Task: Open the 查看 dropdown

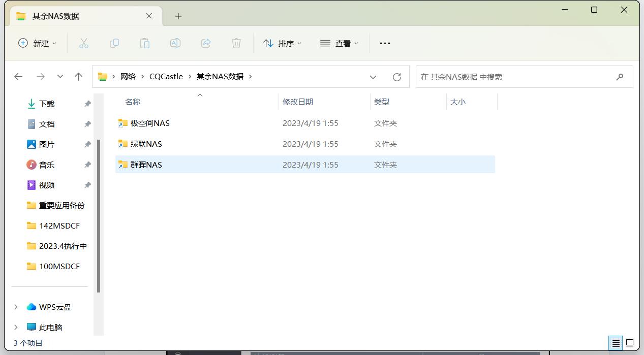Action: click(339, 43)
